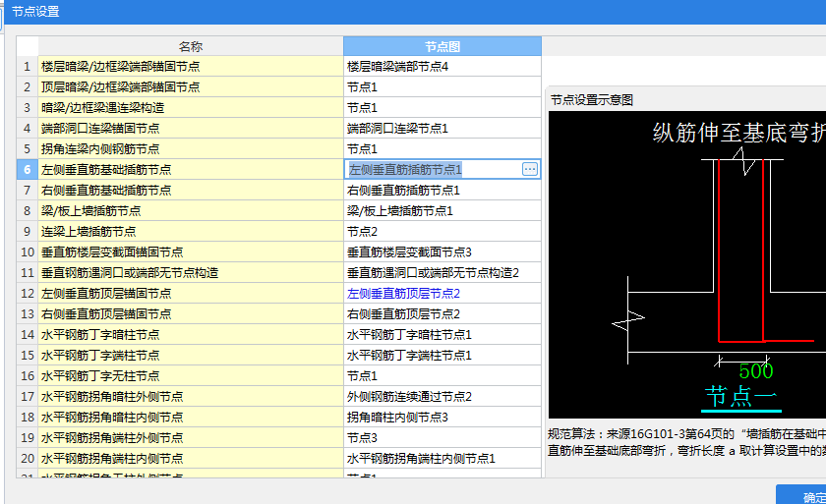Select row 水平钢筋拐角端柱外侧节点

191,438
